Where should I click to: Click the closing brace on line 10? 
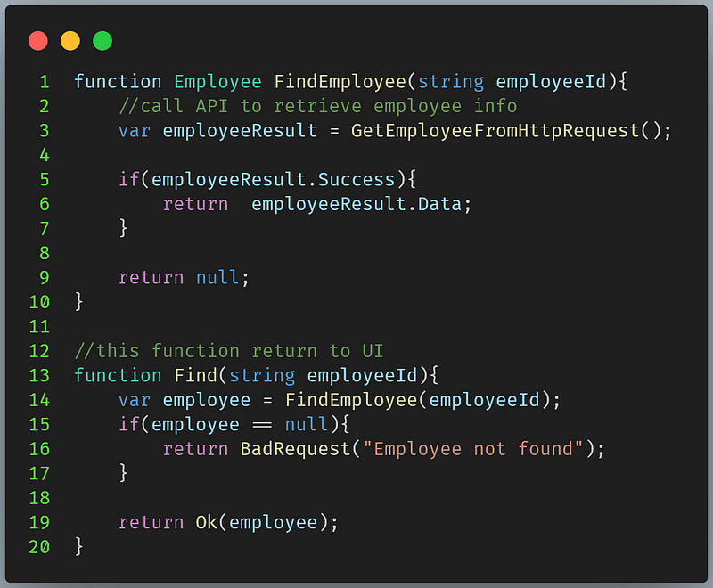[79, 302]
